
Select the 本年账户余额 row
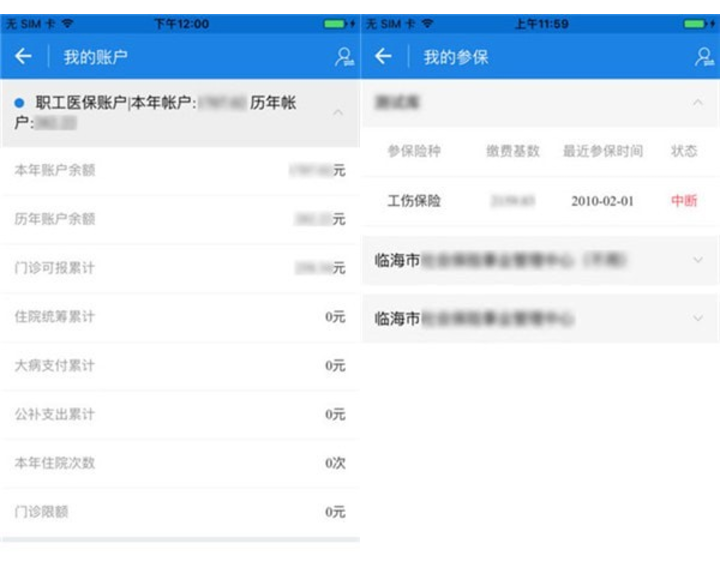[x=180, y=171]
